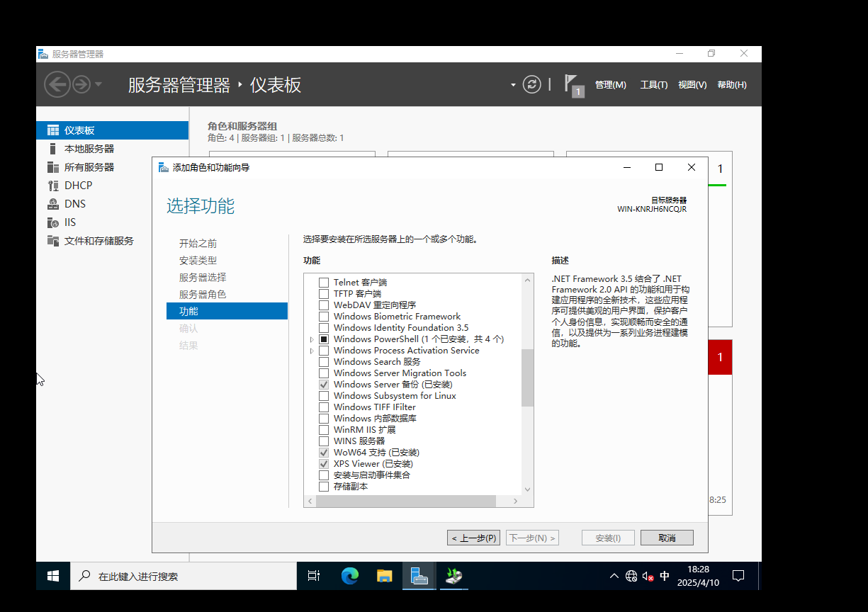Toggle Windows PowerShell feature checkbox
Screen dimensions: 868x612
point(324,339)
